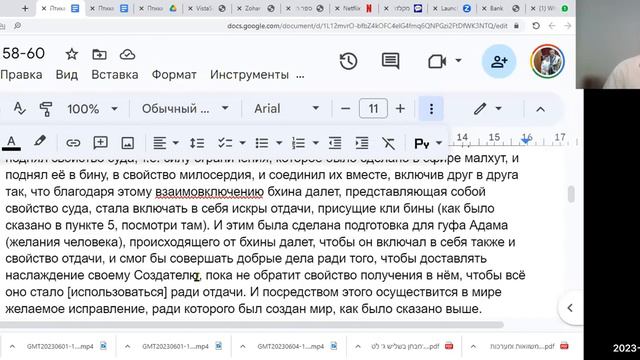Open a new browser tab
640x360 pixels.
[x=25, y=8]
